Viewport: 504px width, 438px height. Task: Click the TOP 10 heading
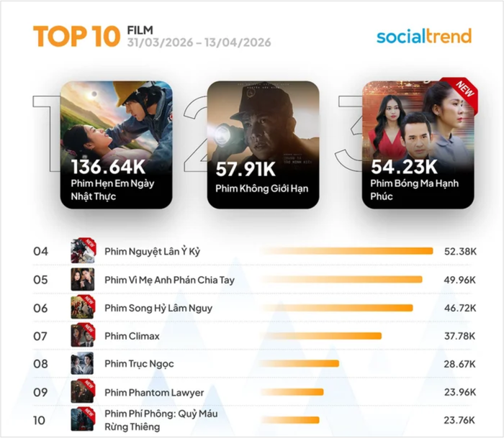pos(76,37)
